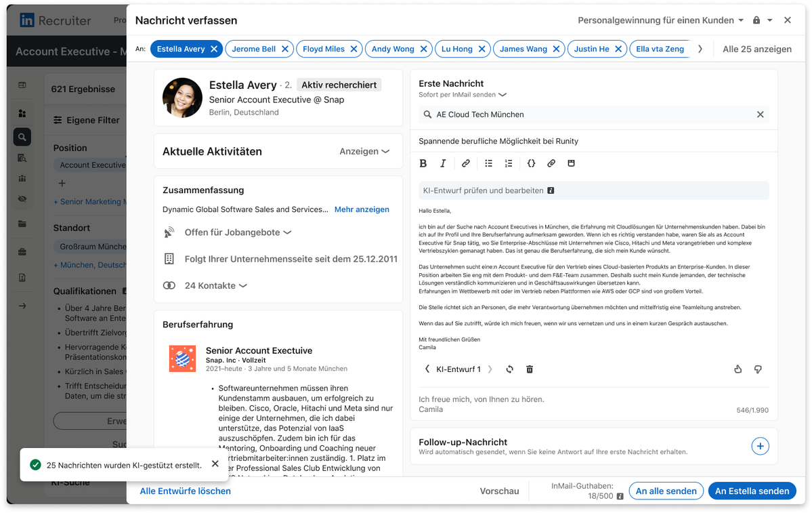
Task: Click the Eigene Filter button in background page
Action: tap(87, 120)
